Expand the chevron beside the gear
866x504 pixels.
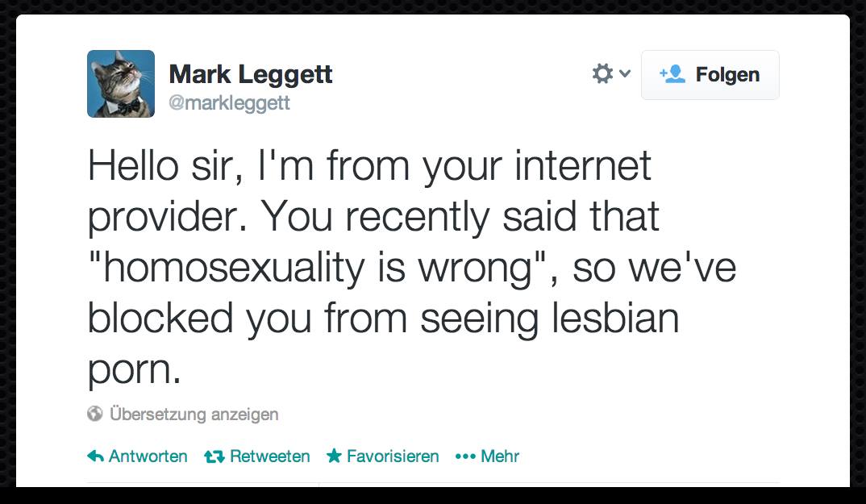click(x=624, y=74)
